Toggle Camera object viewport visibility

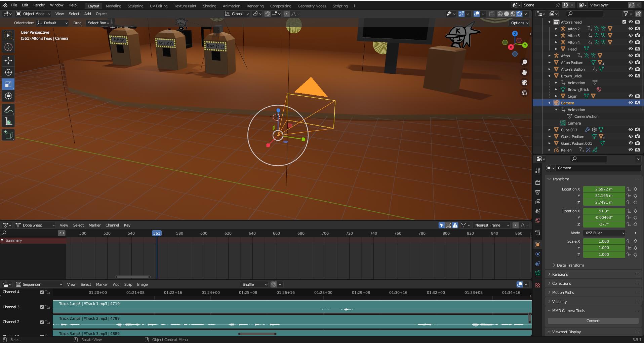pyautogui.click(x=631, y=103)
